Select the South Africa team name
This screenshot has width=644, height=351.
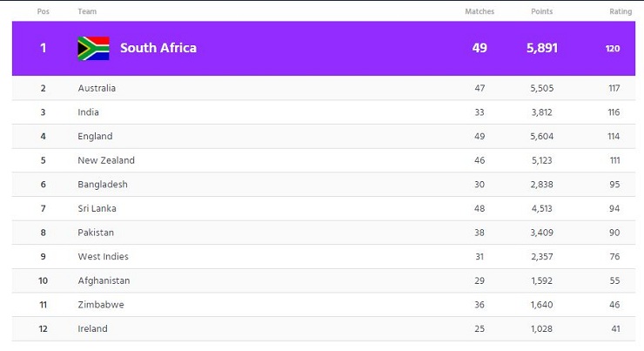[158, 48]
